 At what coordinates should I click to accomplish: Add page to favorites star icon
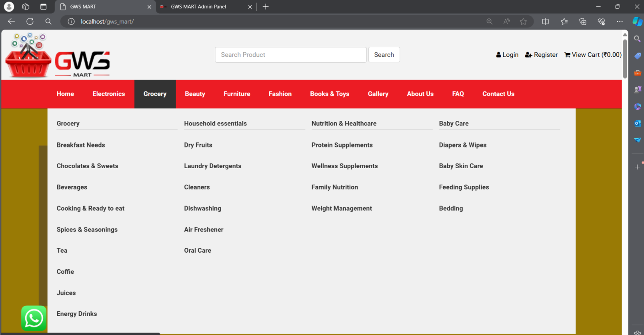tap(523, 22)
